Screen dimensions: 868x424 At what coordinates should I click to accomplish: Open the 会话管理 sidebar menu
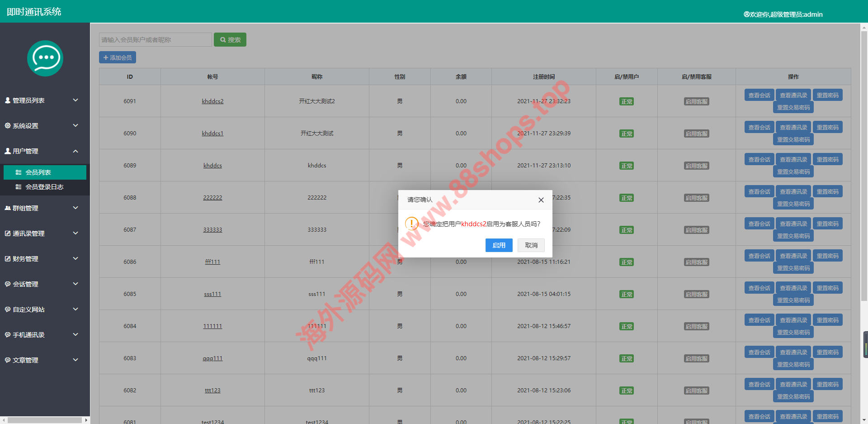point(26,284)
